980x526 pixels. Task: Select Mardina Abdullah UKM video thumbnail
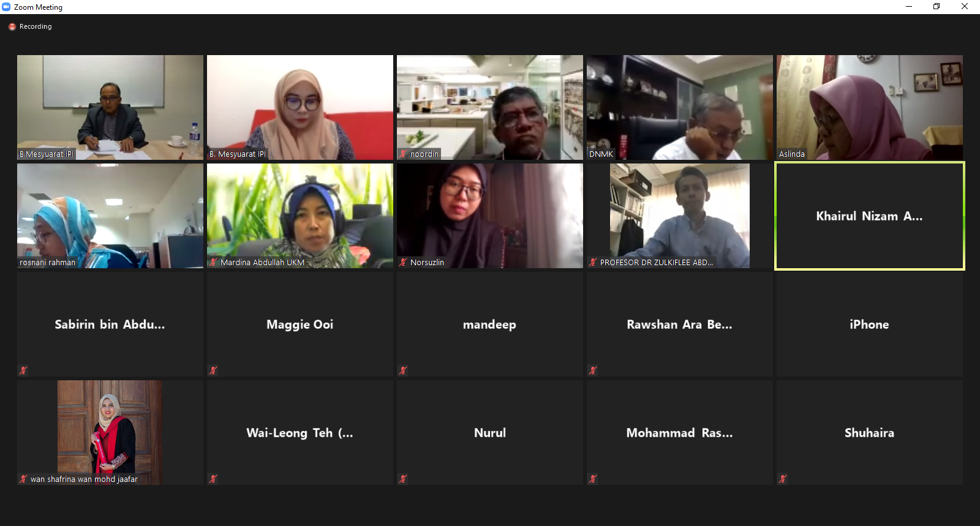[x=300, y=216]
